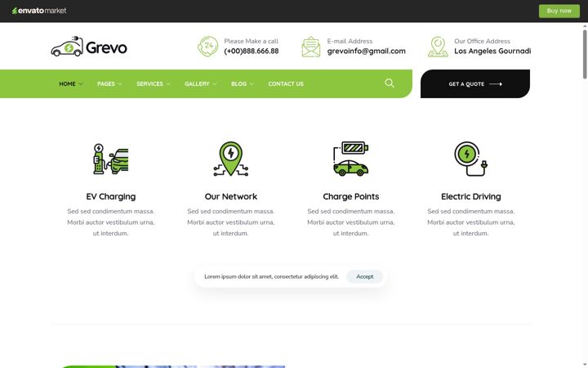The width and height of the screenshot is (588, 368).
Task: Click the Our Network pin icon
Action: 230,159
